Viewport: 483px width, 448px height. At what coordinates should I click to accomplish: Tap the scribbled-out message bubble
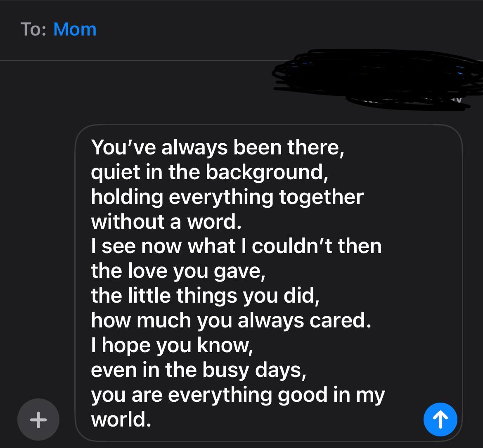point(372,79)
